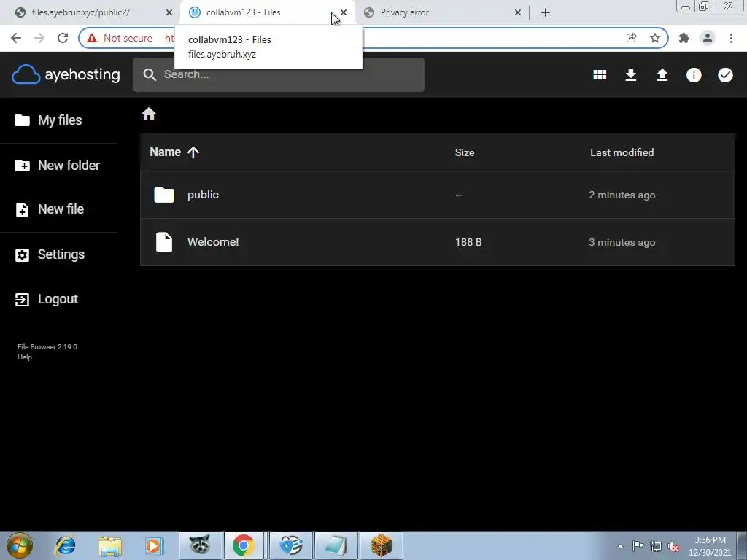Viewport: 747px width, 560px height.
Task: Reload the page
Action: pyautogui.click(x=63, y=38)
